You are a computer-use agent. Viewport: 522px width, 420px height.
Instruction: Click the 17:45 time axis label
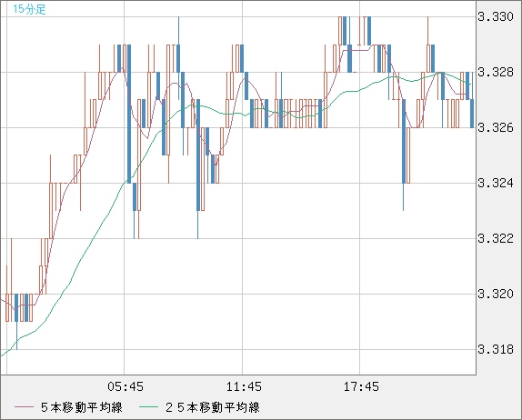click(361, 386)
